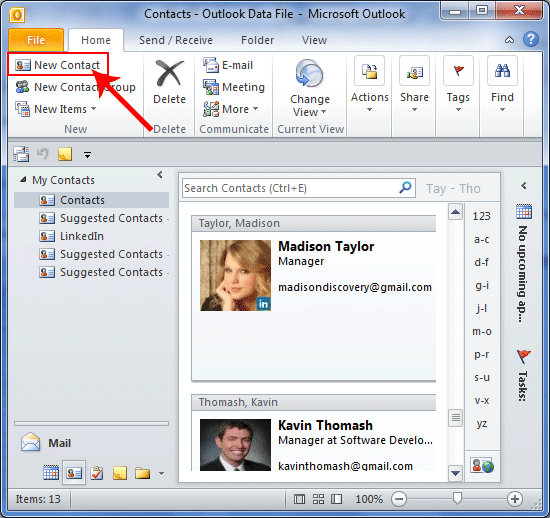Image resolution: width=550 pixels, height=518 pixels.
Task: Open the Change View gallery
Action: coord(310,88)
